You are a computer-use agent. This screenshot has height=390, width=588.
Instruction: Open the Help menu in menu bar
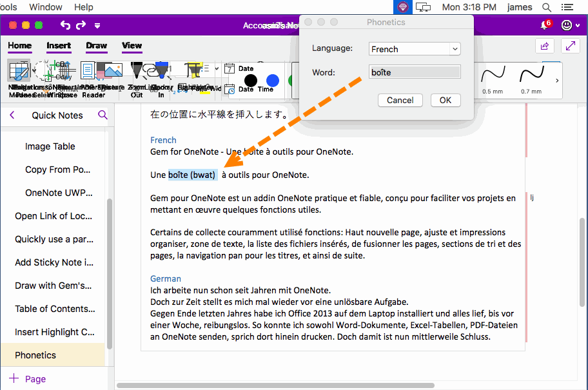83,7
